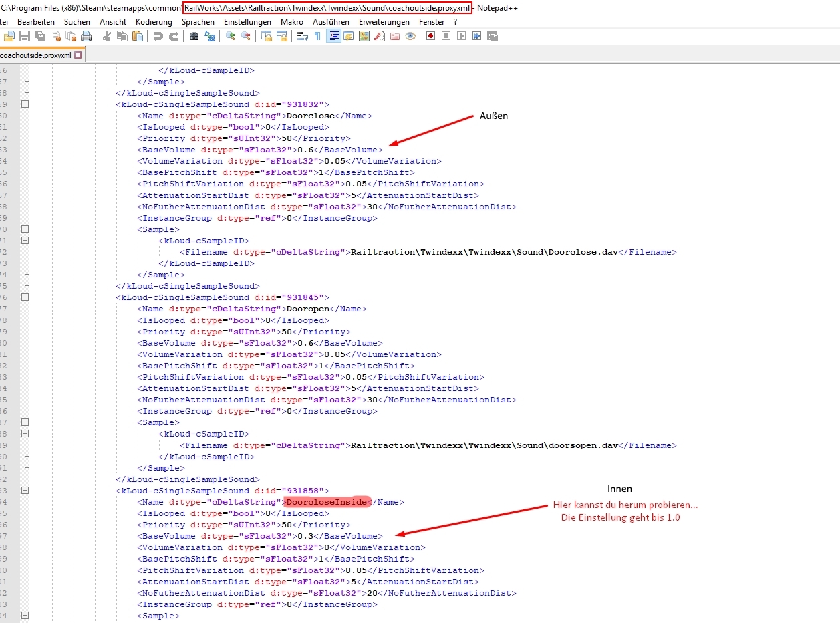This screenshot has width=840, height=623.
Task: Toggle the indent guide button
Action: (x=333, y=36)
